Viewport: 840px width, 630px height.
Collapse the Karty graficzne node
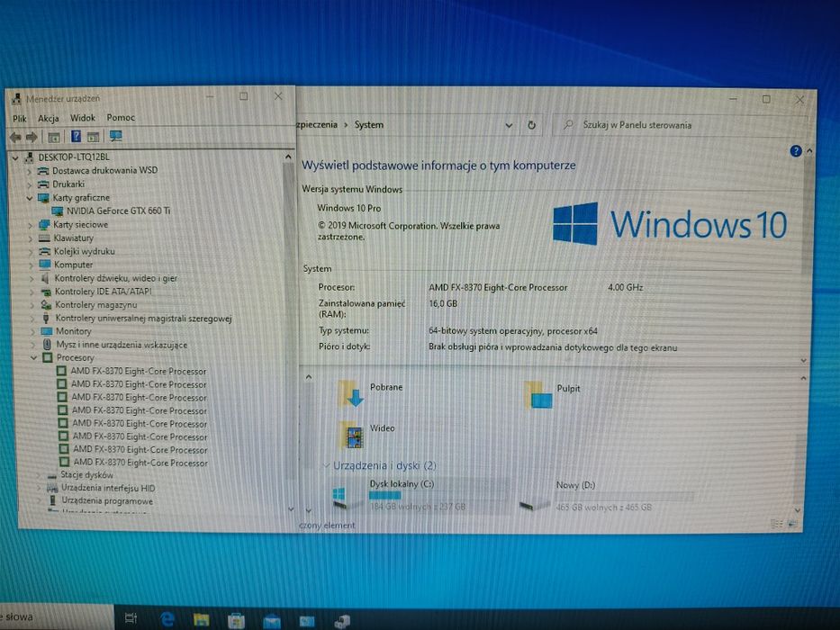coord(30,198)
